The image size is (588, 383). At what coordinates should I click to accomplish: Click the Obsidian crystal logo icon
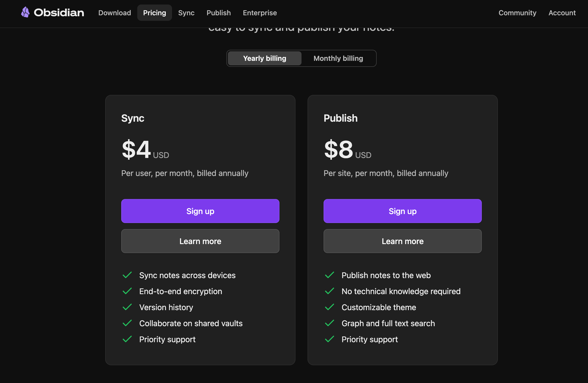point(25,12)
